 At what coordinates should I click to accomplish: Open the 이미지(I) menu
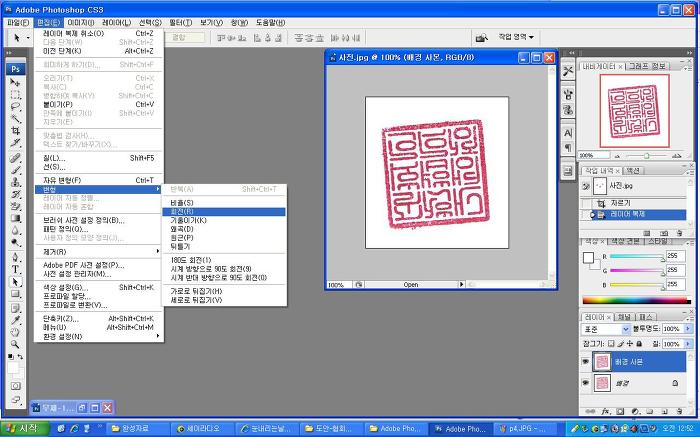tap(80, 22)
